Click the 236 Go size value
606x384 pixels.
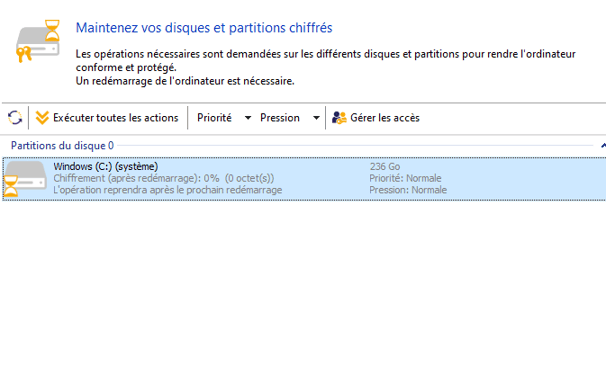(385, 167)
